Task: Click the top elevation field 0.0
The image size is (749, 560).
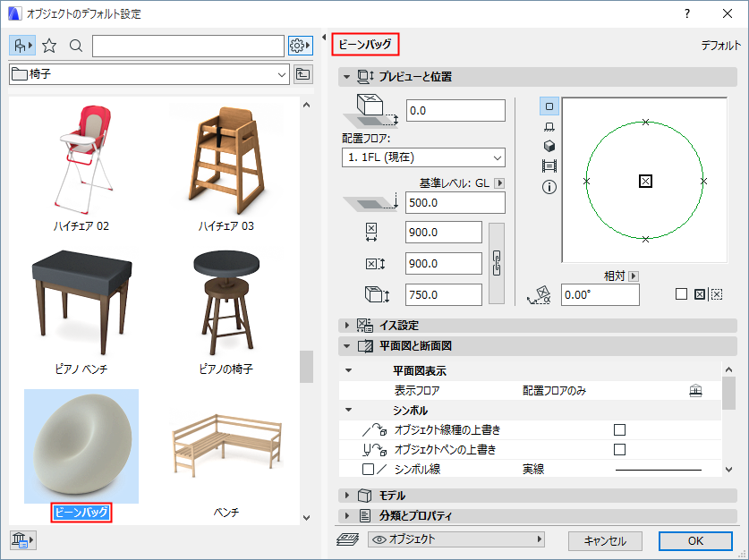Action: [x=455, y=110]
